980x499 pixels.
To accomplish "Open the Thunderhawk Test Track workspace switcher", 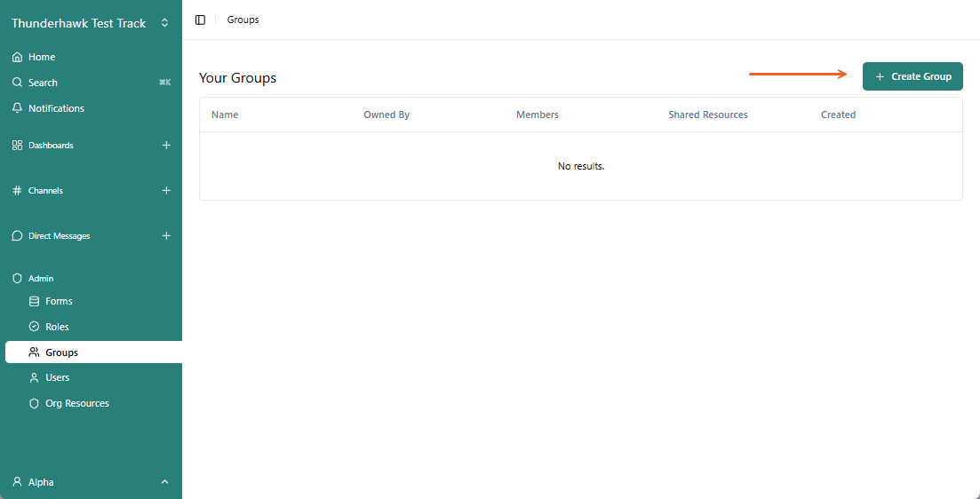I will coord(164,23).
